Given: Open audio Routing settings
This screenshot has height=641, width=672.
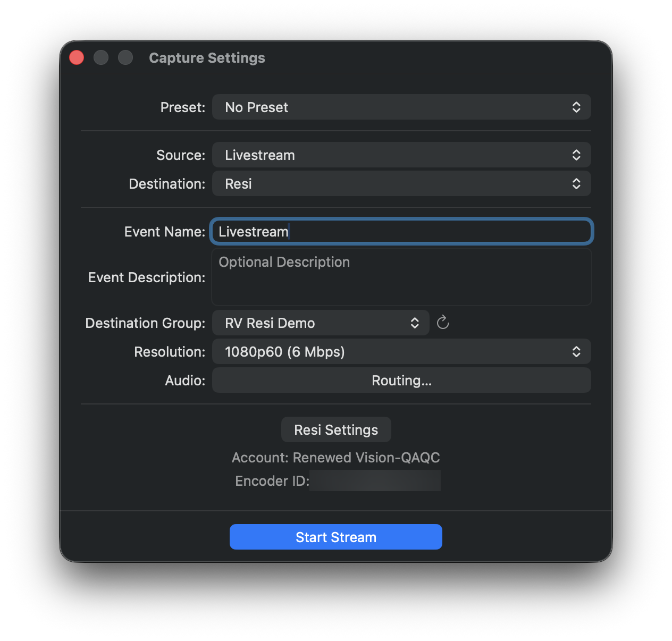Looking at the screenshot, I should tap(401, 381).
